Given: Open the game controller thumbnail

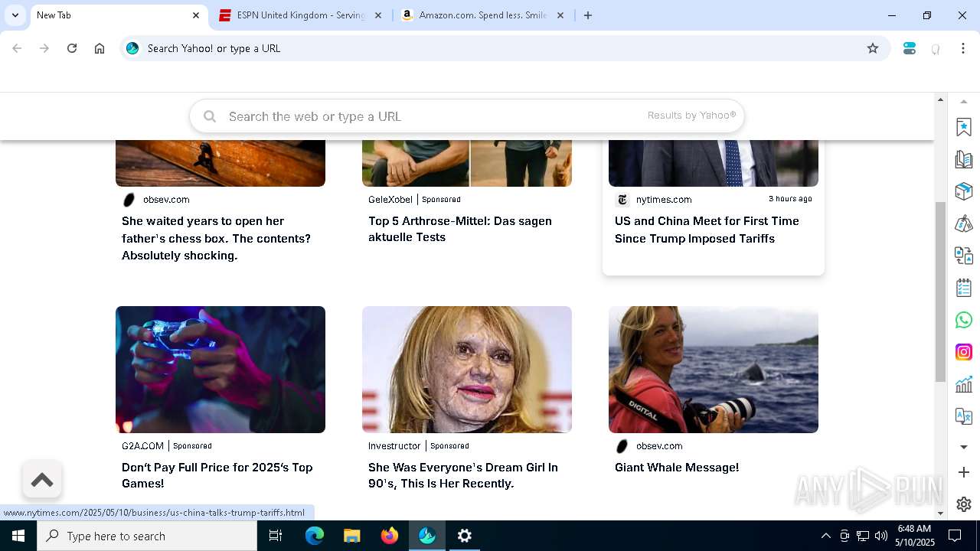Looking at the screenshot, I should [220, 370].
